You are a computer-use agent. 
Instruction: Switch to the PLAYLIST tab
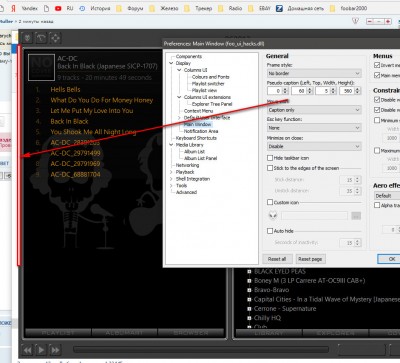coord(58,333)
